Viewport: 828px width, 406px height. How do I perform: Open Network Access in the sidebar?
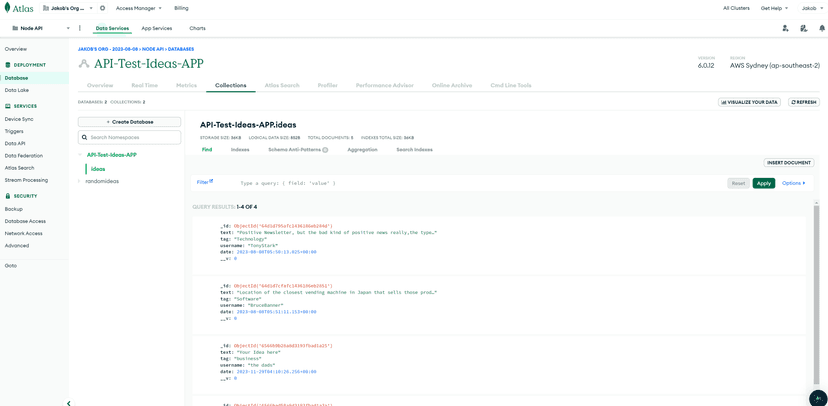pos(24,233)
